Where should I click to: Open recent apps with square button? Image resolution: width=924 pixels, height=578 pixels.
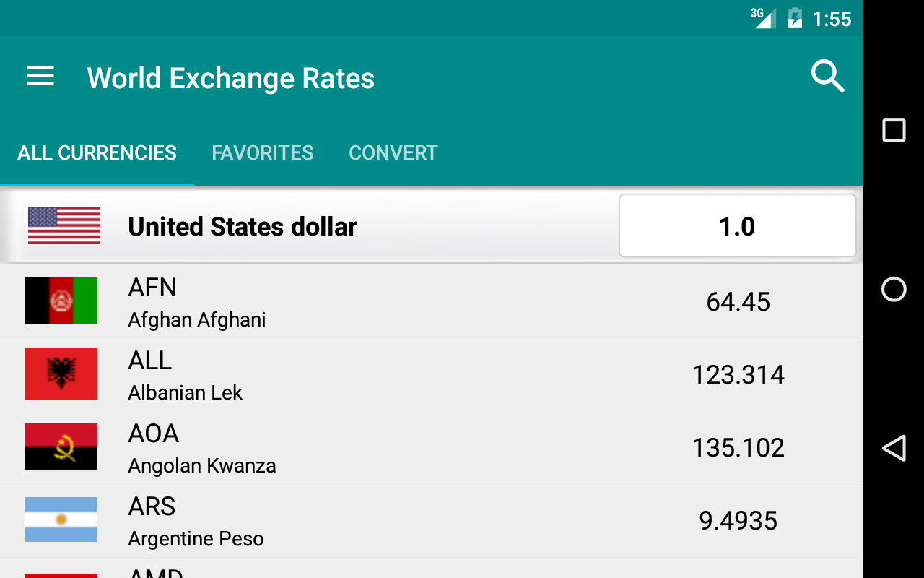894,131
